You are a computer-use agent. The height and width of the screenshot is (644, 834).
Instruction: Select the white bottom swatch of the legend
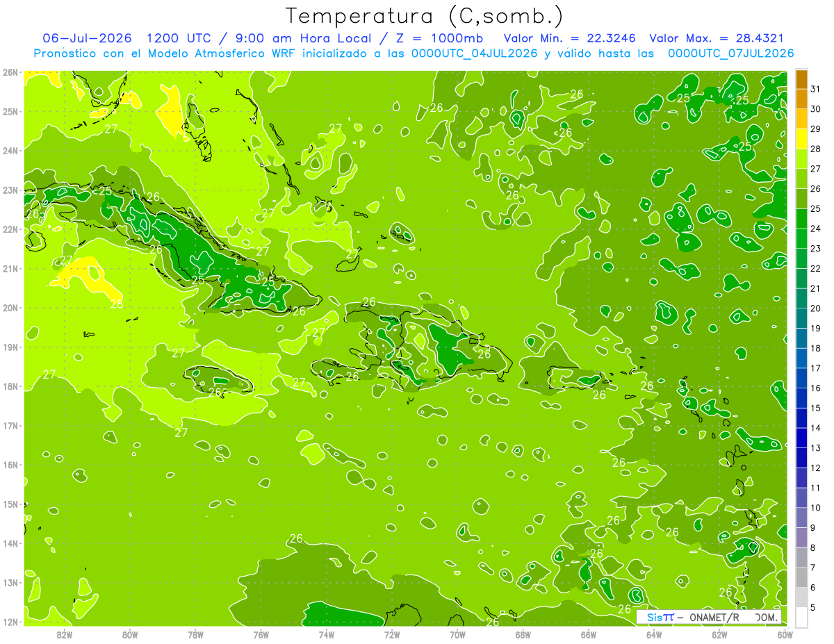pos(801,617)
